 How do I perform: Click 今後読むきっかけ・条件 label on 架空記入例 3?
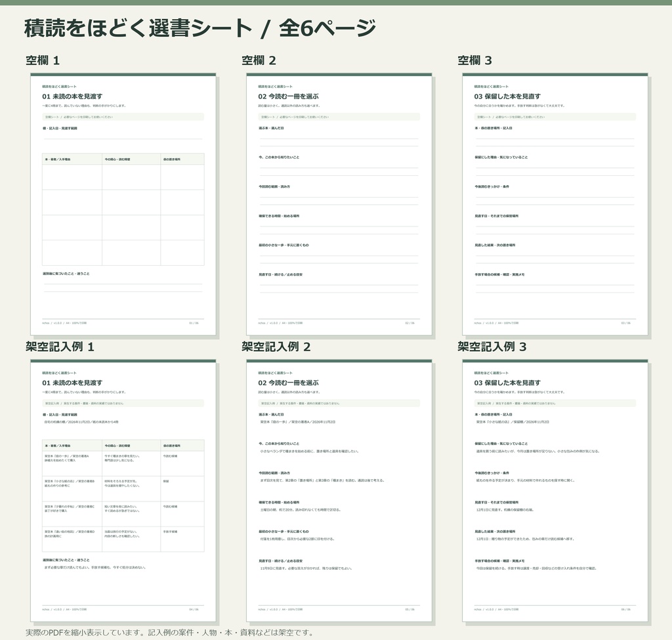click(492, 473)
